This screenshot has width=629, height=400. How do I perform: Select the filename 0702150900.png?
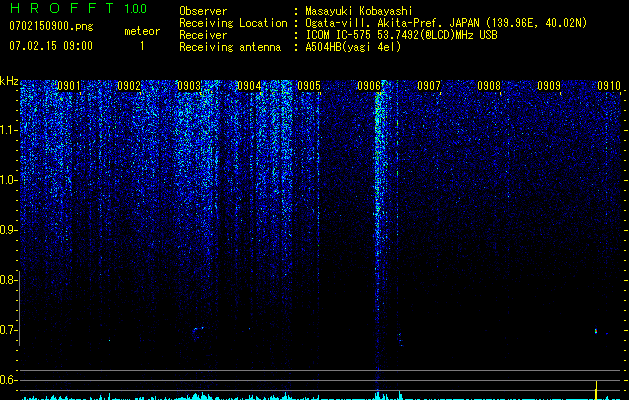51,26
